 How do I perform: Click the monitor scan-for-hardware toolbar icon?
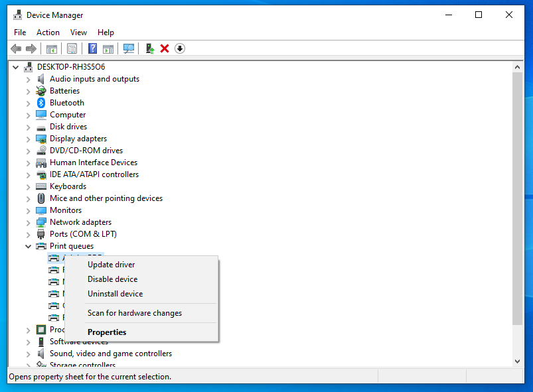[x=129, y=48]
